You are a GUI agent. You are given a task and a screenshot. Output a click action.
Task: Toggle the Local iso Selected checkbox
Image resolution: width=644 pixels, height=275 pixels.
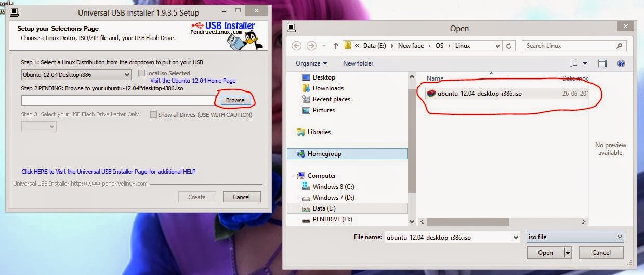(x=141, y=73)
